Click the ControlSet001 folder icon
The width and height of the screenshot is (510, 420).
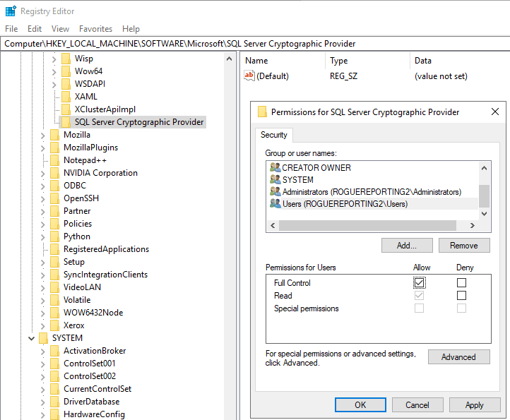click(54, 363)
